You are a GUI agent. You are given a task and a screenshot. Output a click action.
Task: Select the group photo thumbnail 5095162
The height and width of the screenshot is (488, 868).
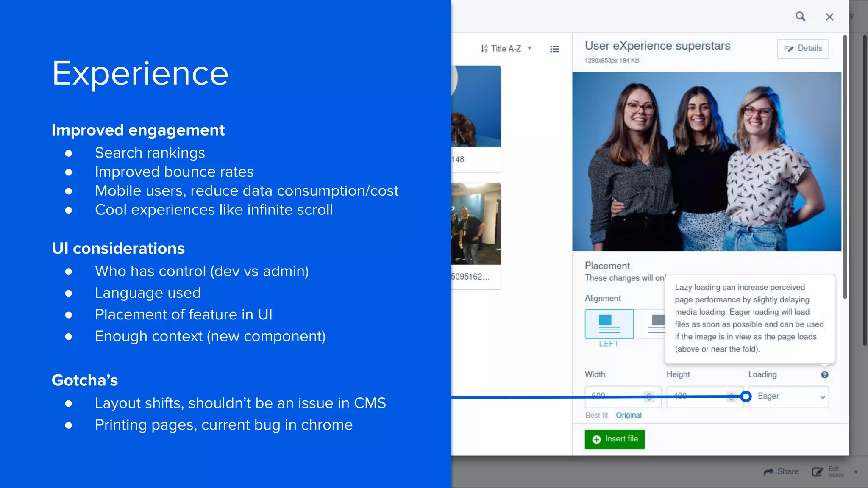coord(476,236)
